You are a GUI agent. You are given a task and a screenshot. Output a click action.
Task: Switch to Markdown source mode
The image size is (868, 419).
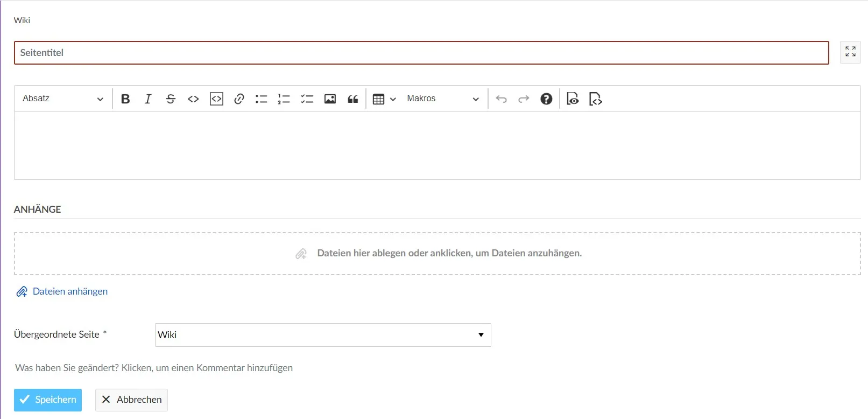pos(595,99)
